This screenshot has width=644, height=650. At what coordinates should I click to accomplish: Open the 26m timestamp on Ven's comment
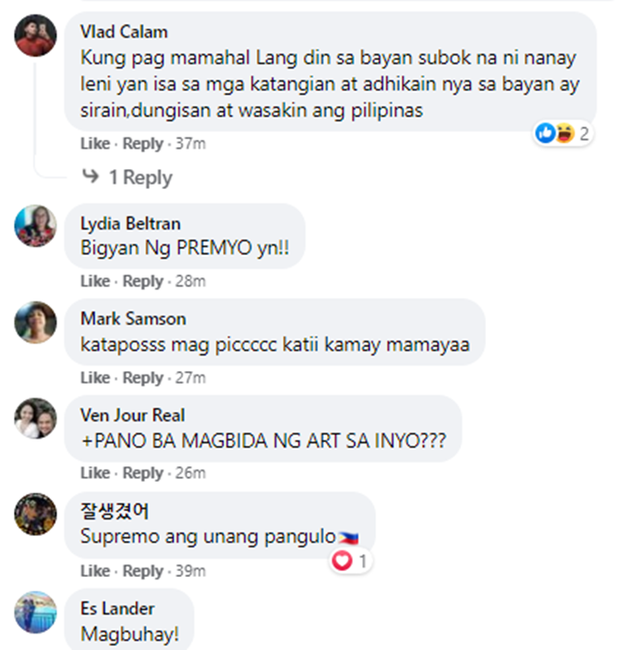[x=191, y=473]
